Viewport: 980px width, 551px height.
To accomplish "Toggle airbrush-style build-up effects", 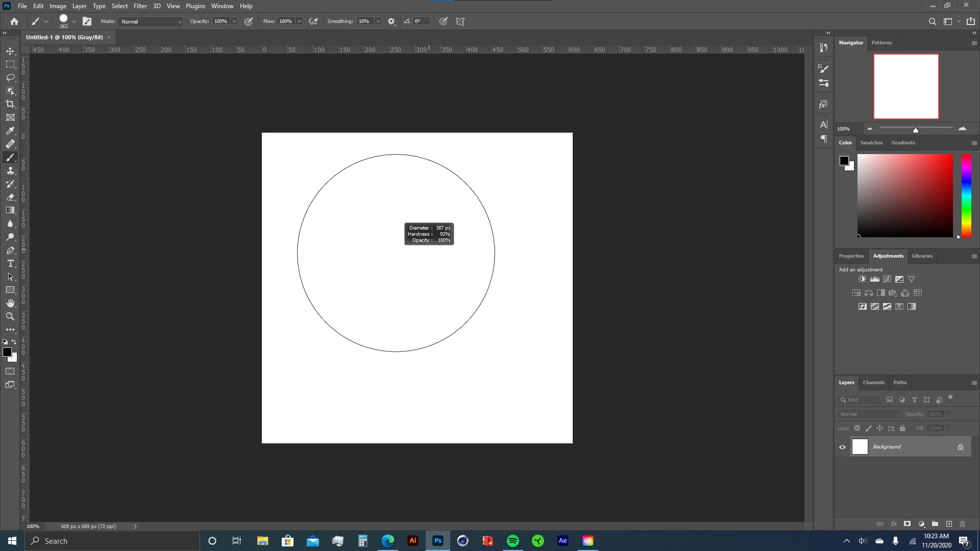I will [x=313, y=21].
